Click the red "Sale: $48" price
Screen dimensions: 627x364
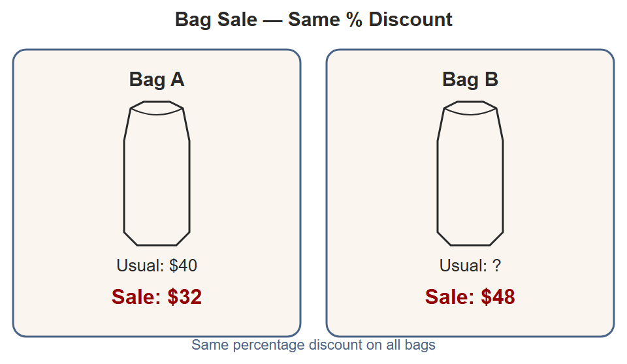tap(470, 297)
